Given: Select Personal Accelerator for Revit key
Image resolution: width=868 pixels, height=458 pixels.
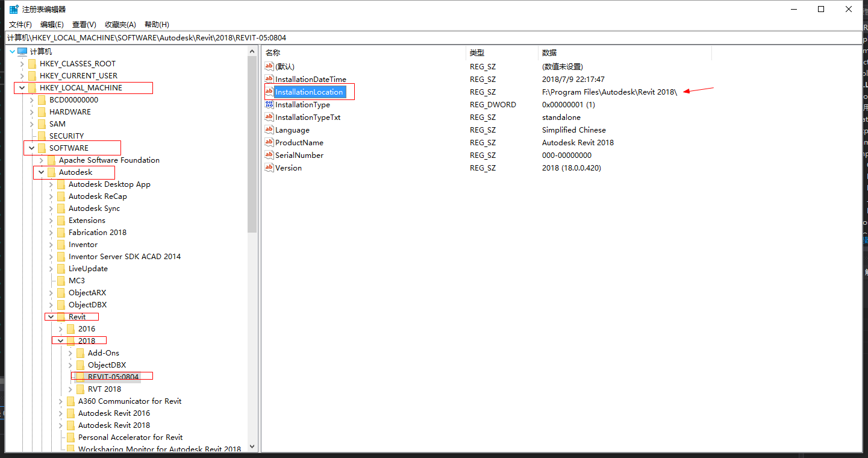Looking at the screenshot, I should tap(130, 438).
